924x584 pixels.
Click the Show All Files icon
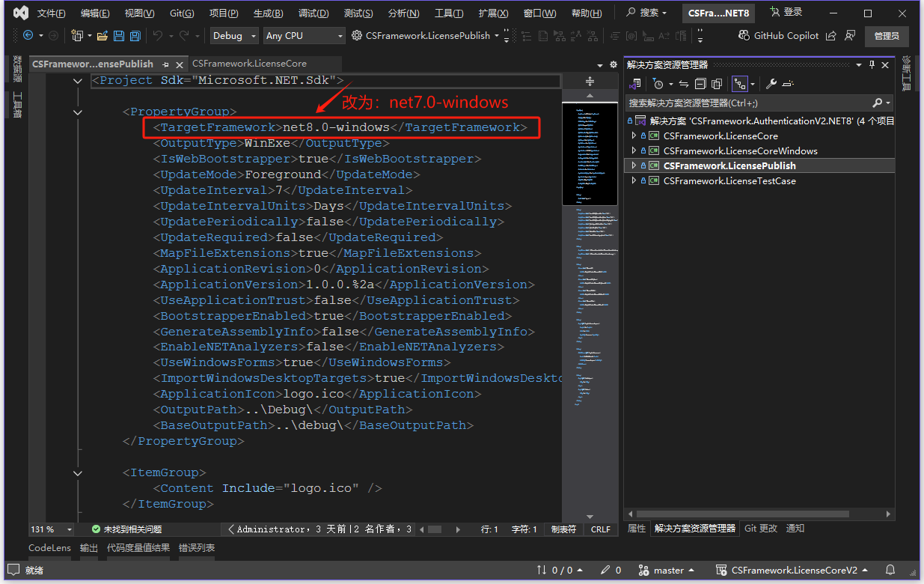click(x=717, y=84)
